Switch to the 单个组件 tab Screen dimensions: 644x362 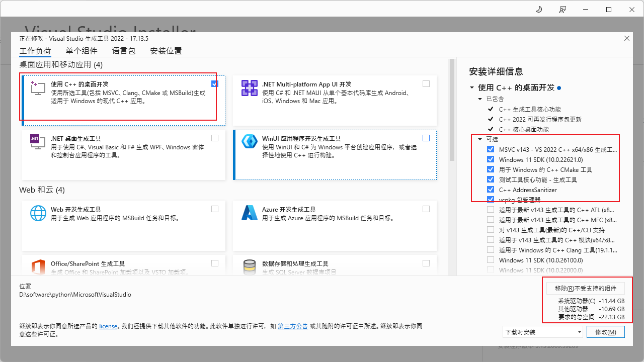(x=82, y=51)
